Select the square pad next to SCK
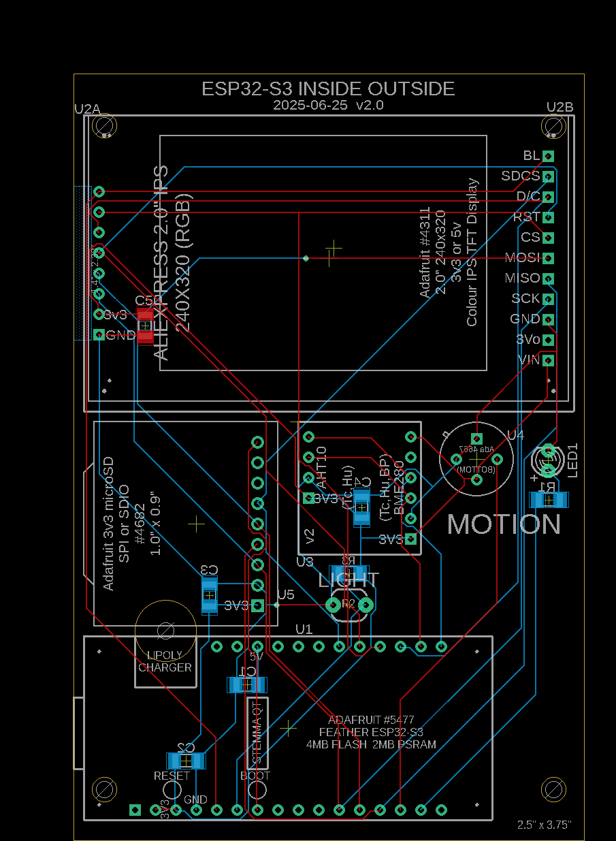 [548, 299]
